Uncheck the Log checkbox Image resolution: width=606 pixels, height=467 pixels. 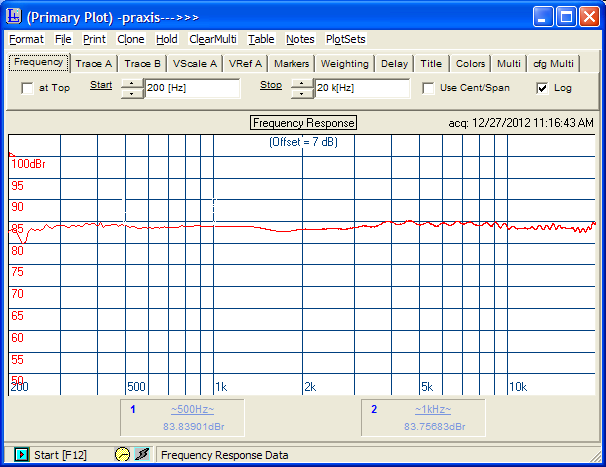point(542,88)
